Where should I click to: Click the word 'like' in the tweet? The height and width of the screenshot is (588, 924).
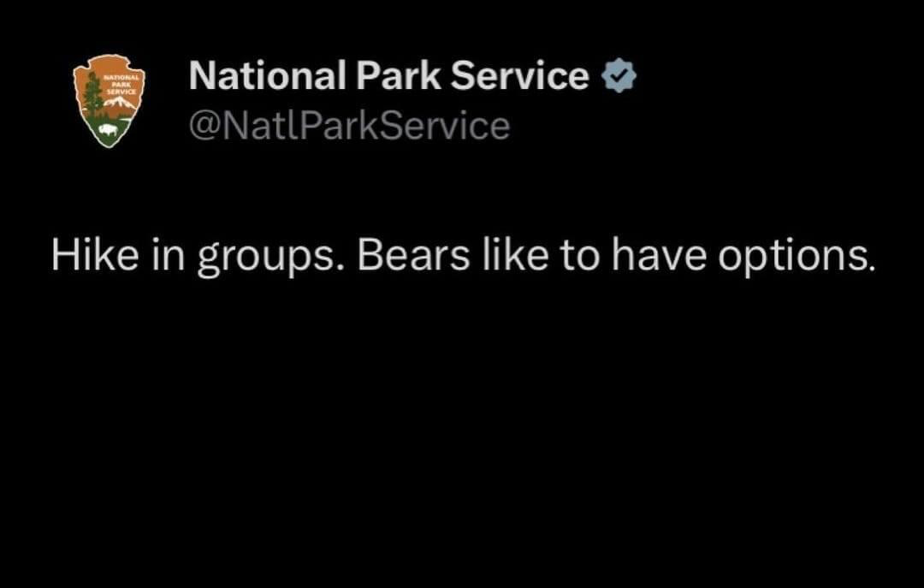[x=515, y=253]
